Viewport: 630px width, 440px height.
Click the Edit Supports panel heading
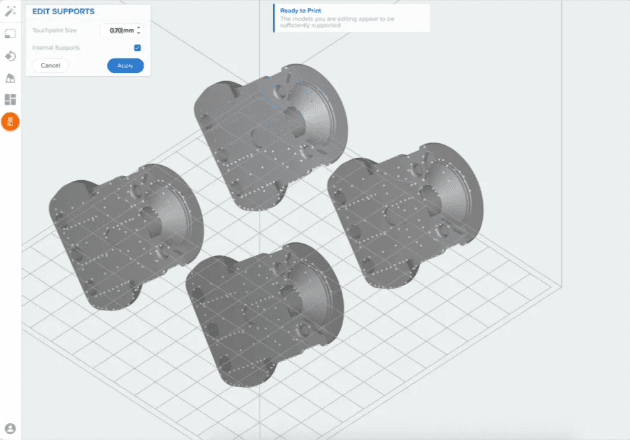point(64,11)
